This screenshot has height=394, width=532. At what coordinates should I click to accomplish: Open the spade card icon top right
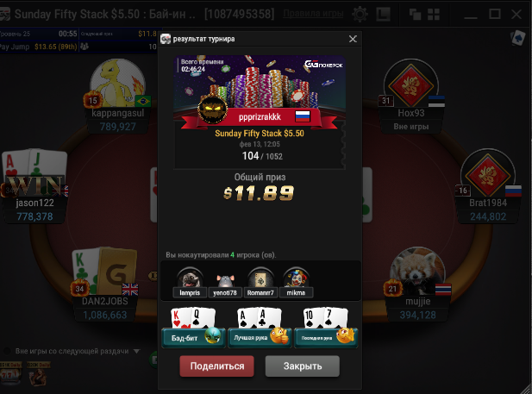click(518, 38)
